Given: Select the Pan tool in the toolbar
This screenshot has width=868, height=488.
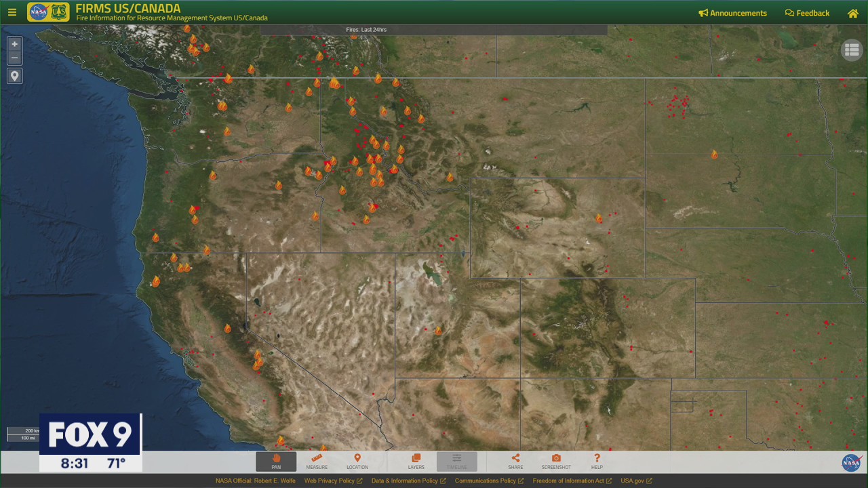Looking at the screenshot, I should pos(276,462).
